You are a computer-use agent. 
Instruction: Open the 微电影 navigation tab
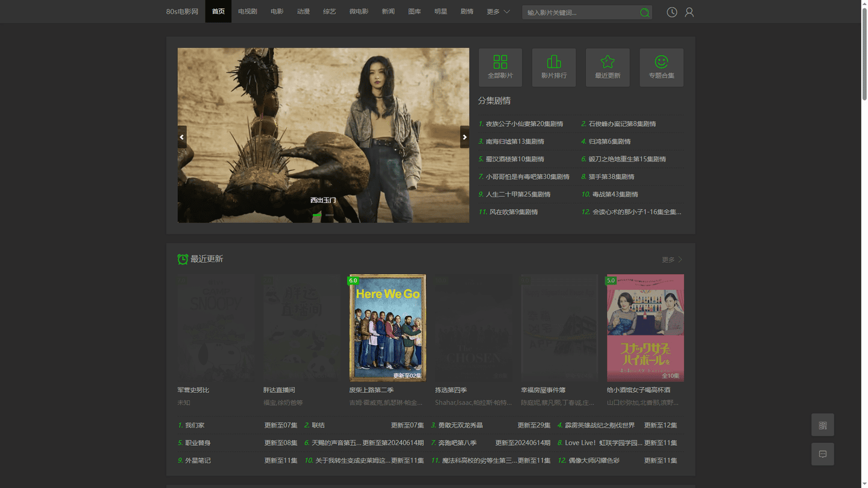point(359,11)
